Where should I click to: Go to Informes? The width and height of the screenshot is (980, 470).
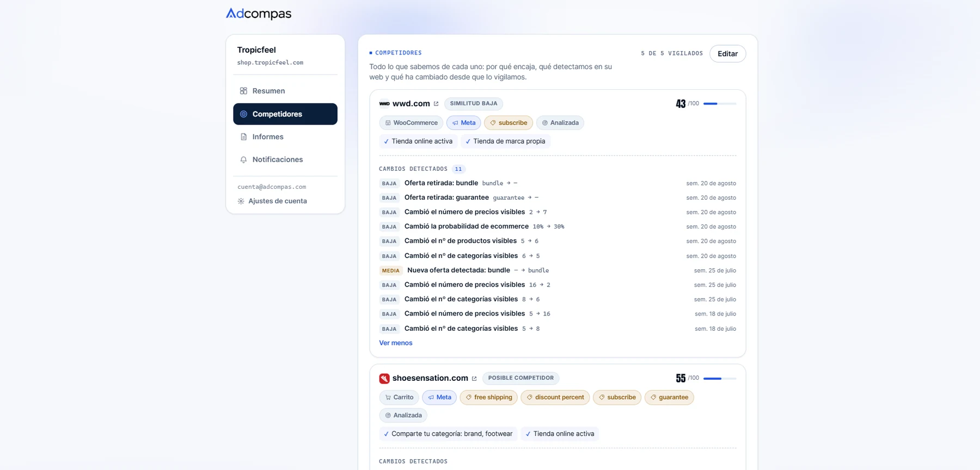click(285, 137)
